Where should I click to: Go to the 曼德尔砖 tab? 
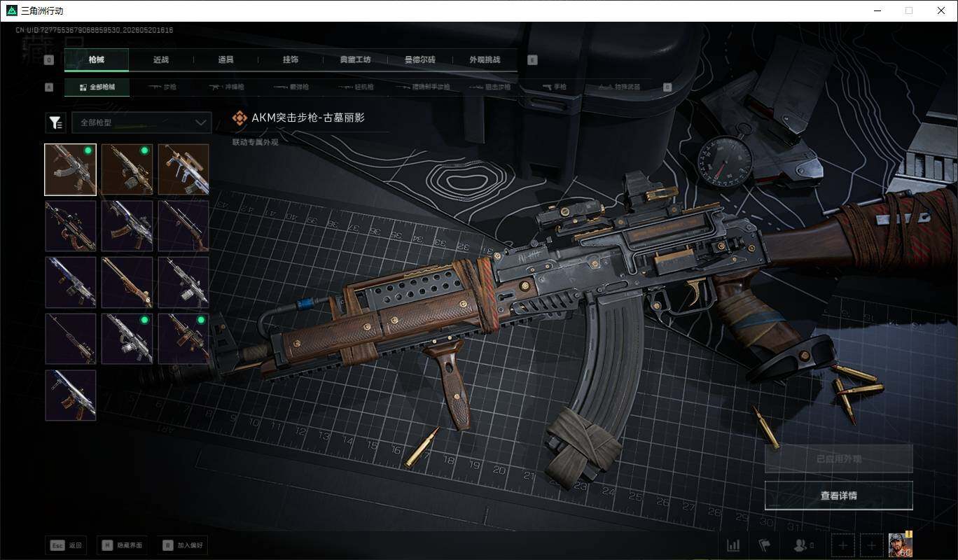(420, 59)
